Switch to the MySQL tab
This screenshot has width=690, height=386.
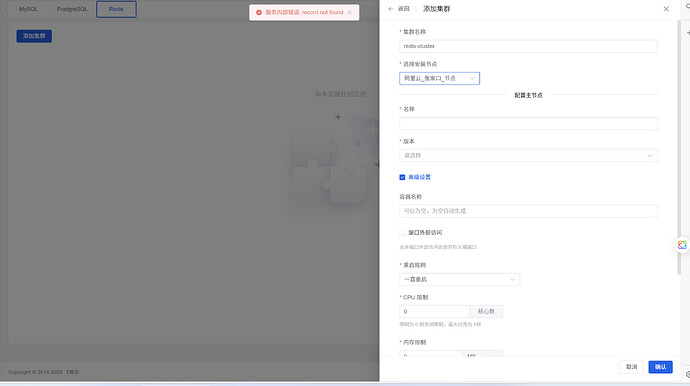click(x=28, y=9)
